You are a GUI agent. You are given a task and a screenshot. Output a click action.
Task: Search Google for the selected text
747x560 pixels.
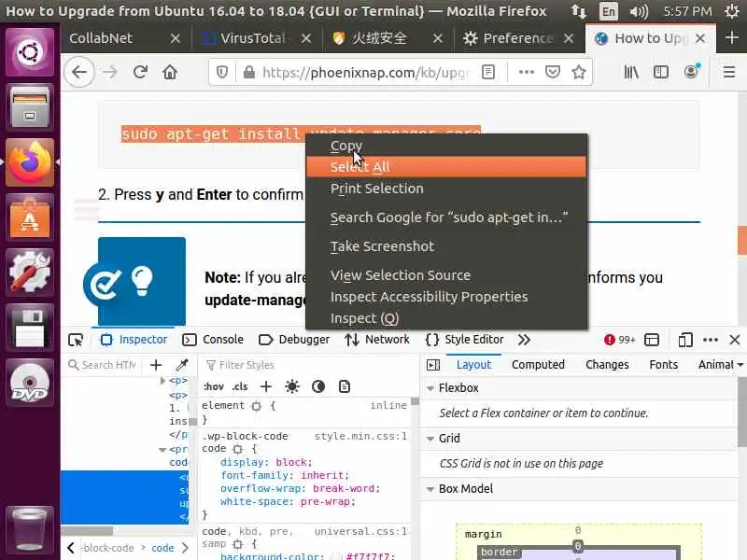[446, 217]
